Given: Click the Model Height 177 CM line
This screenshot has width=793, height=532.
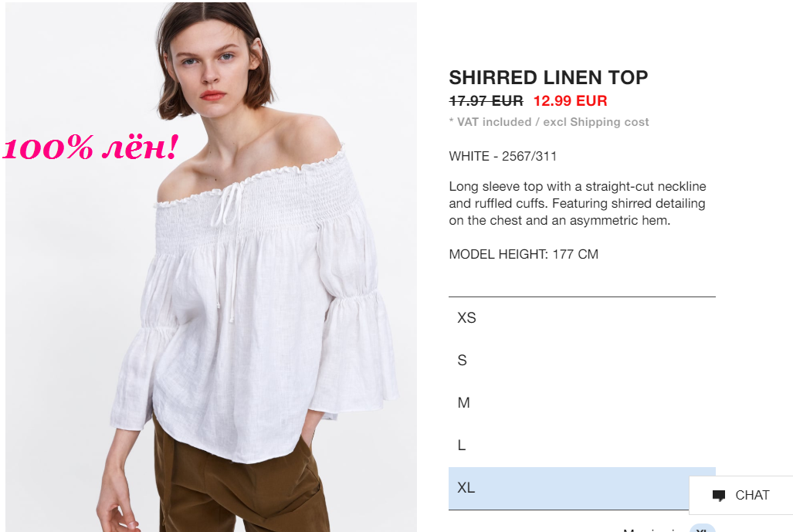Looking at the screenshot, I should tap(524, 254).
